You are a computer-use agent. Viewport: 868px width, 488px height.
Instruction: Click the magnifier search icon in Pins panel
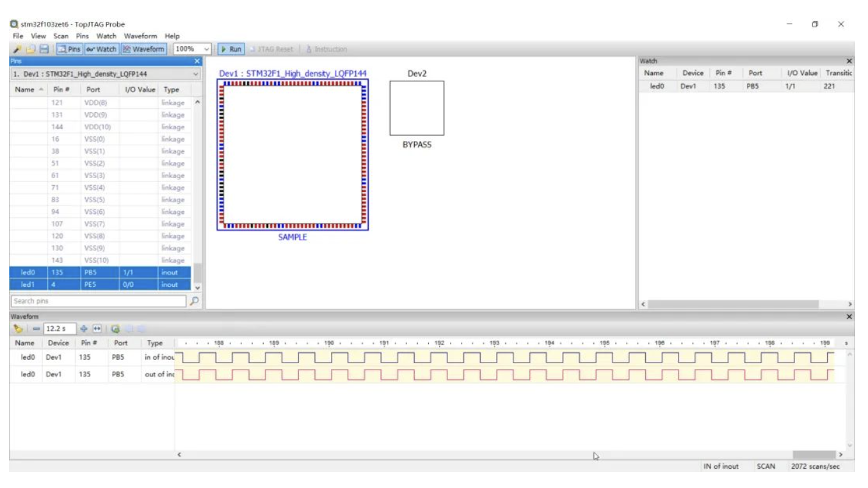(x=195, y=301)
